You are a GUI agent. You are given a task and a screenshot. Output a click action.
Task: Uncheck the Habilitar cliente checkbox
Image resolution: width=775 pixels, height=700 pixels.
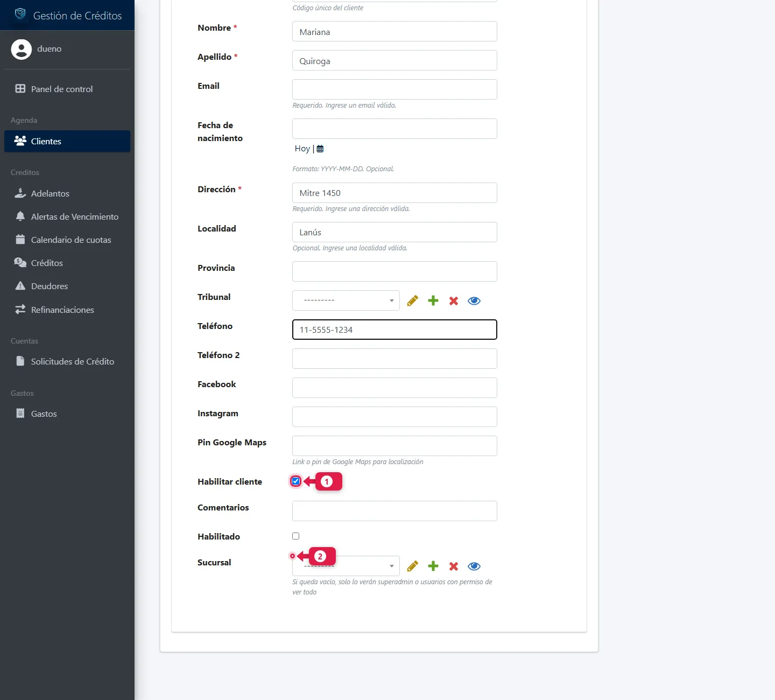(x=295, y=481)
